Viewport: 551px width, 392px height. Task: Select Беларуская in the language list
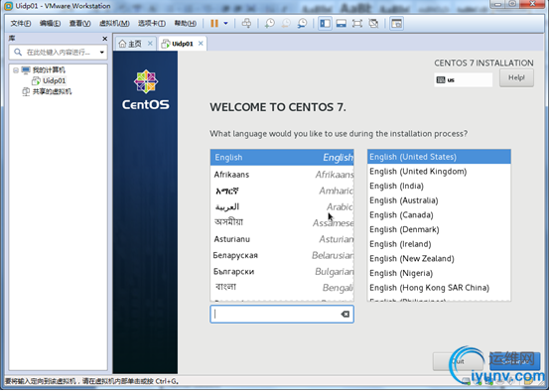(x=282, y=255)
